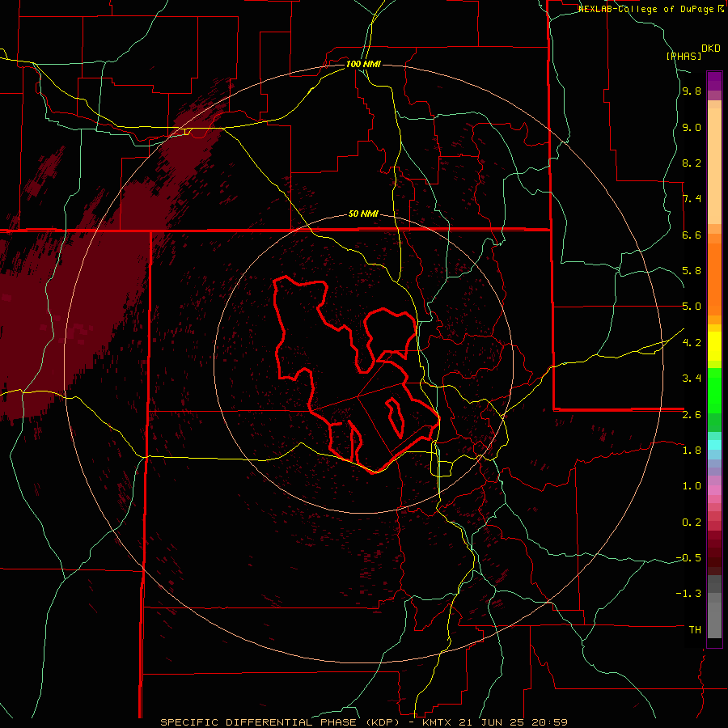This screenshot has width=728, height=728.
Task: Click the TH threshold label
Action: [x=695, y=629]
